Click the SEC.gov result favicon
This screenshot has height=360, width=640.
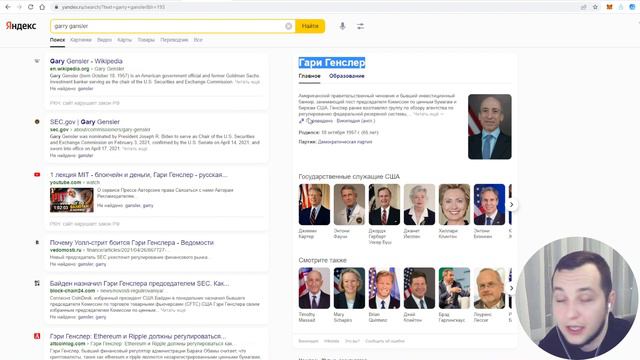37,122
